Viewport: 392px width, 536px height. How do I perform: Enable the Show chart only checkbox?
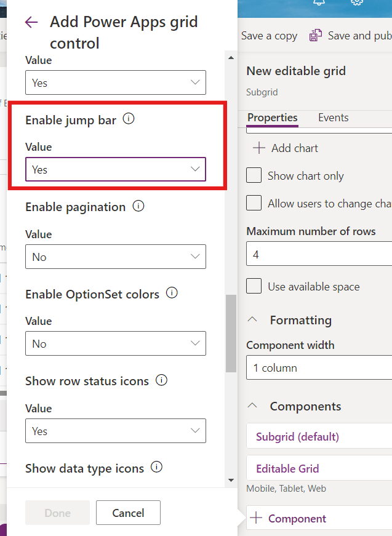(x=254, y=175)
